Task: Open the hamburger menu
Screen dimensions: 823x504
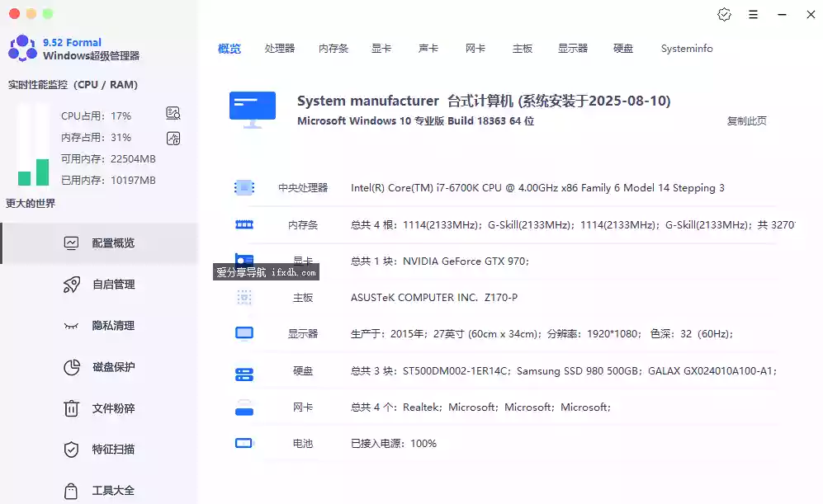Action: (754, 14)
